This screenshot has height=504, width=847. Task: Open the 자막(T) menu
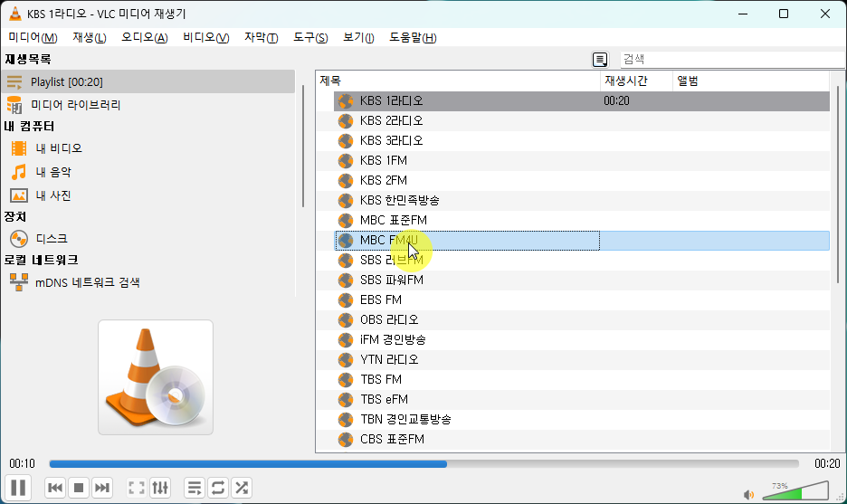pyautogui.click(x=261, y=37)
